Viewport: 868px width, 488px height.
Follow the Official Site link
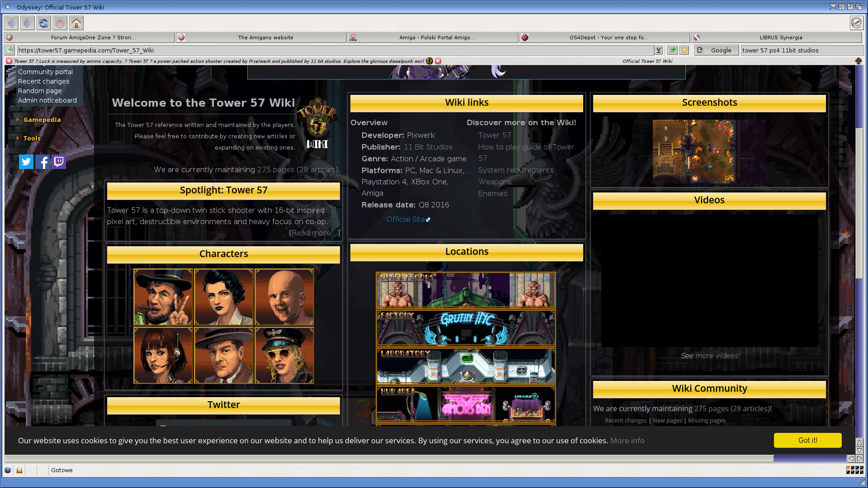tap(408, 219)
